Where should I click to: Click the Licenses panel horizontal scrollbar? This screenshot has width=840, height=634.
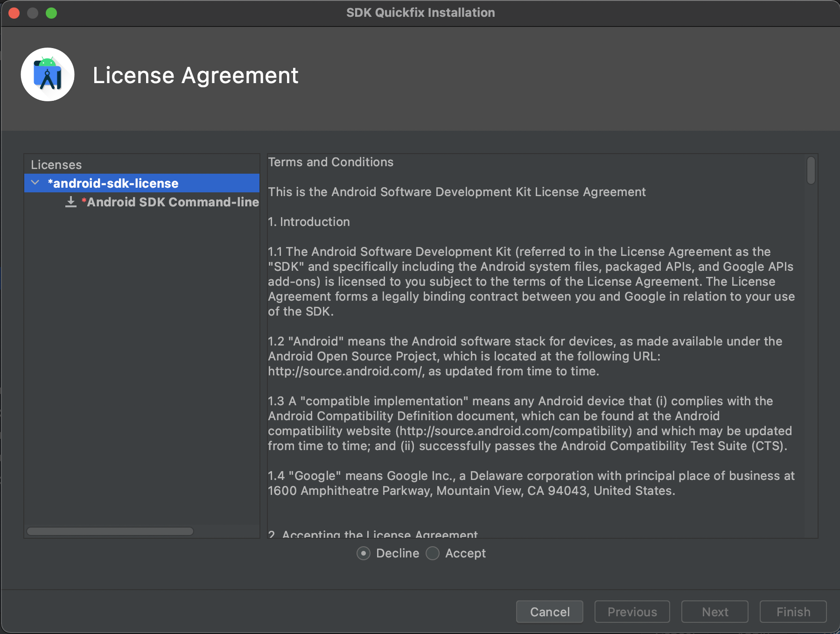coord(110,531)
